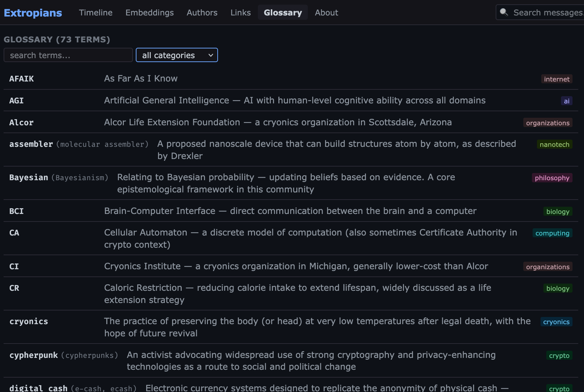Open the all categories dropdown
Image resolution: width=584 pixels, height=392 pixels.
(x=177, y=55)
